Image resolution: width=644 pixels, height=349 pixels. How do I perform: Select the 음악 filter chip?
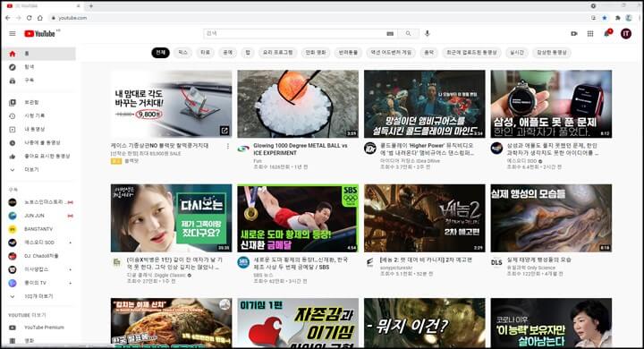click(x=428, y=53)
